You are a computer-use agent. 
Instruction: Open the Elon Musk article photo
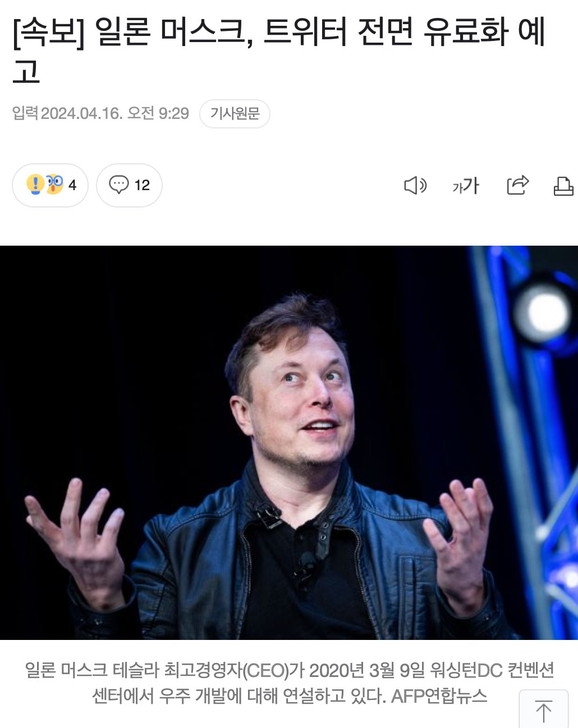[289, 443]
